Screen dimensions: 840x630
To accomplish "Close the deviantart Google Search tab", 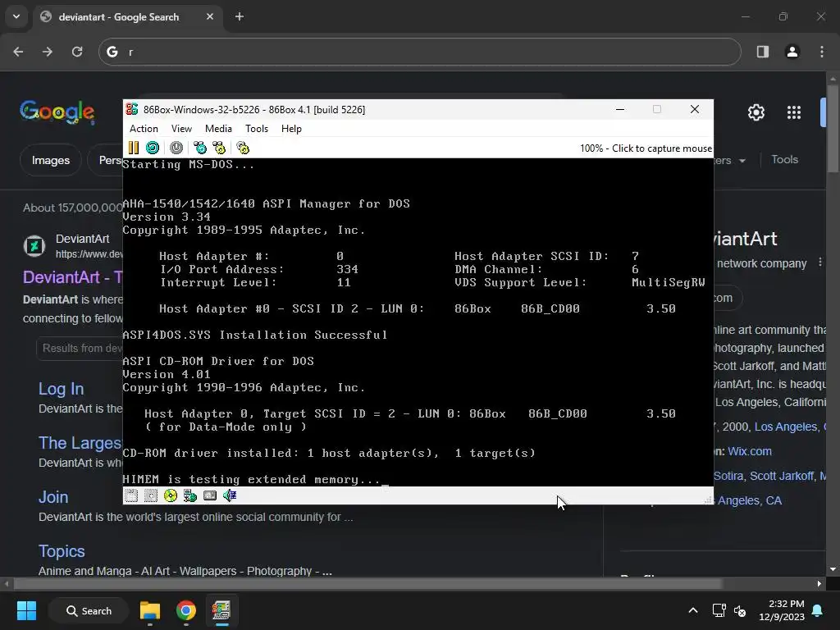I will (x=210, y=16).
